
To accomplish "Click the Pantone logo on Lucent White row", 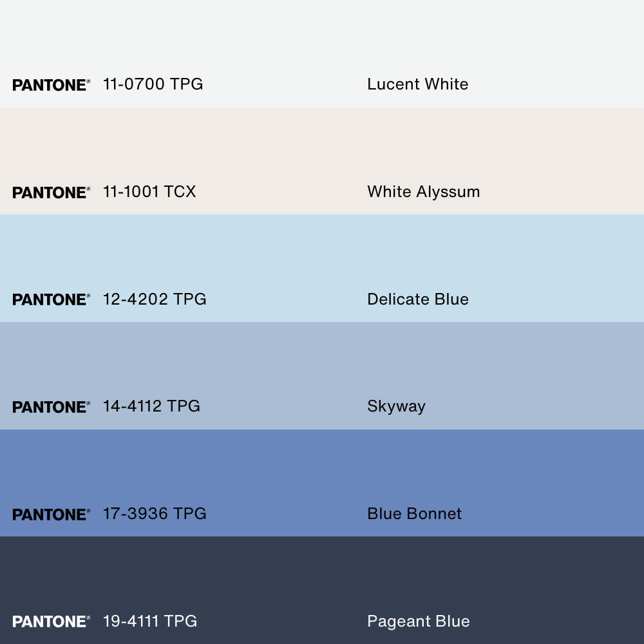I will click(x=51, y=85).
